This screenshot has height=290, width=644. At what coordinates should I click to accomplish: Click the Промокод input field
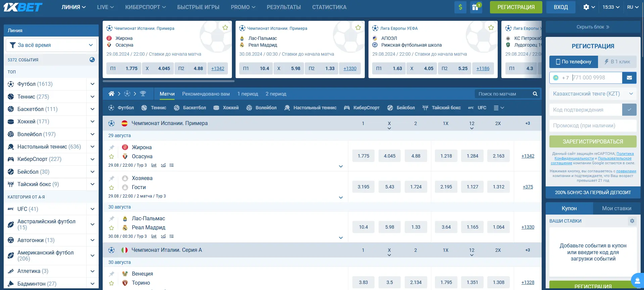coord(593,126)
